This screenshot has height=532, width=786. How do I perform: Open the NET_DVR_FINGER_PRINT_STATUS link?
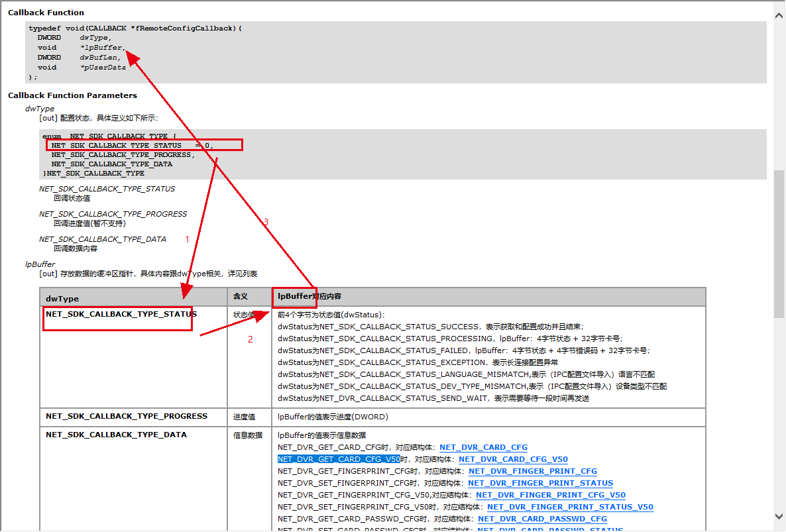[541, 483]
